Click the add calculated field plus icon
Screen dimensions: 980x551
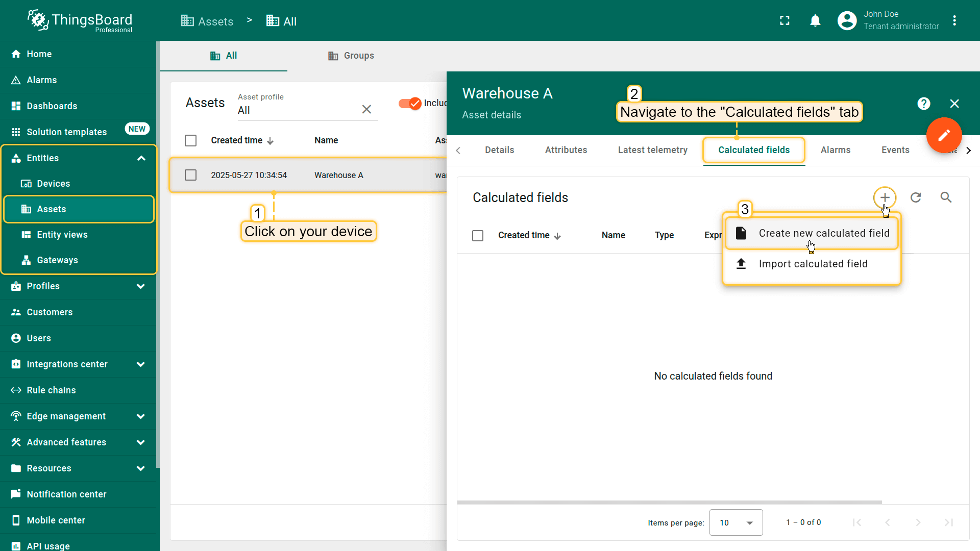click(885, 197)
